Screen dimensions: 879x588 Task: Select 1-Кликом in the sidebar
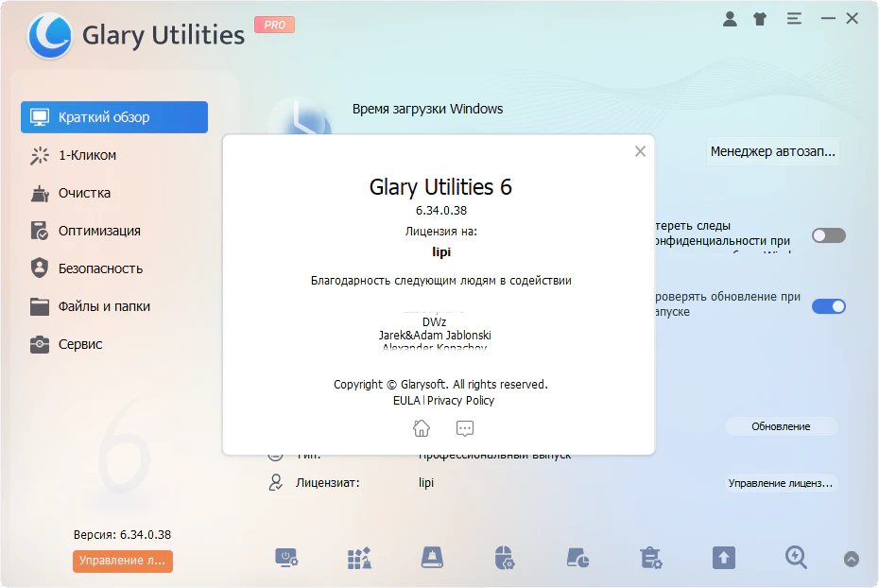point(87,155)
